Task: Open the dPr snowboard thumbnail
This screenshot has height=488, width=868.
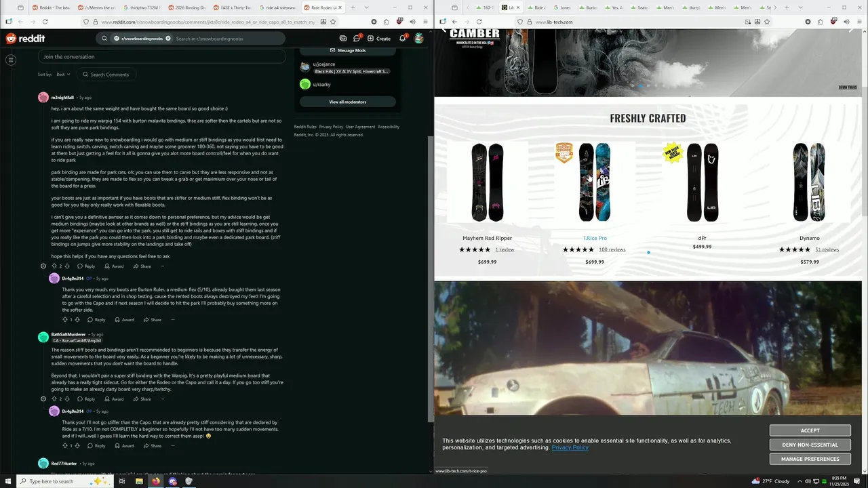Action: click(x=702, y=182)
